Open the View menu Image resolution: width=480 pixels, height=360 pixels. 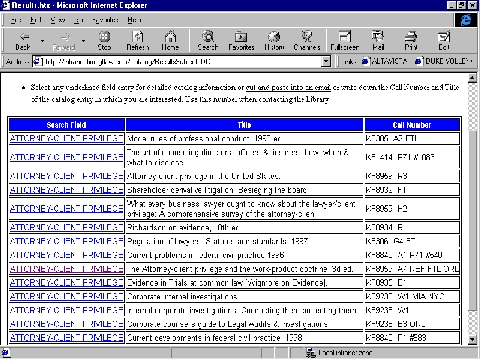tap(58, 20)
